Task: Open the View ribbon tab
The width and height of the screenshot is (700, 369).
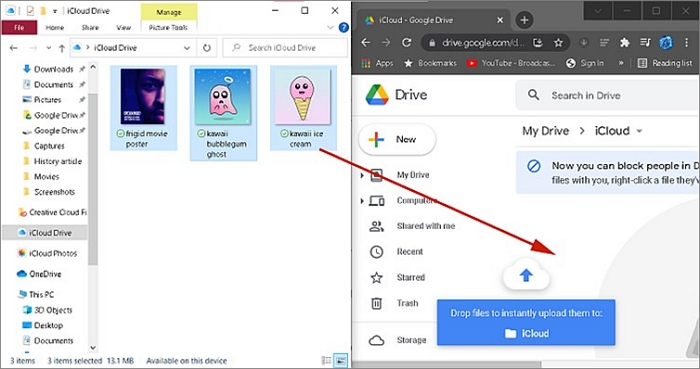Action: 124,28
